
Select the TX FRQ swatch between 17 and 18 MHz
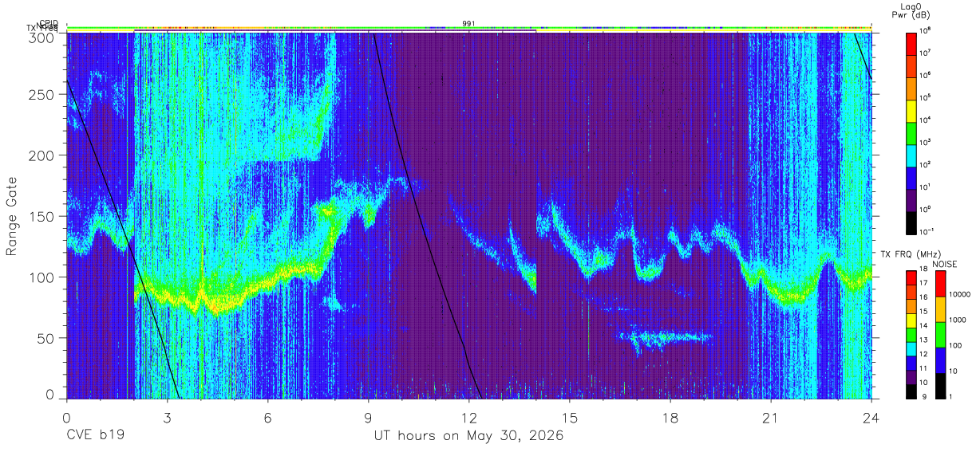click(911, 276)
